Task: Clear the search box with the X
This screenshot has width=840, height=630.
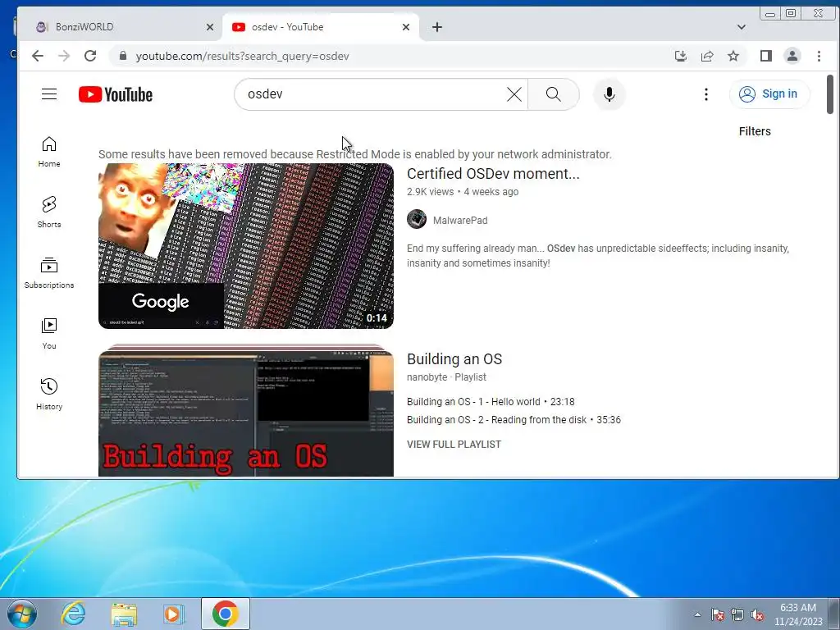Action: tap(514, 94)
